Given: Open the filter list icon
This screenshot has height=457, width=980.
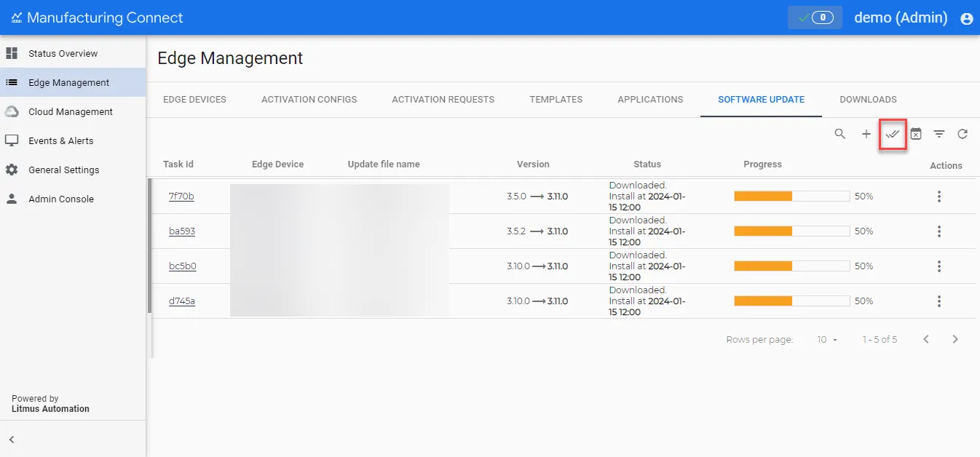Looking at the screenshot, I should tap(939, 134).
